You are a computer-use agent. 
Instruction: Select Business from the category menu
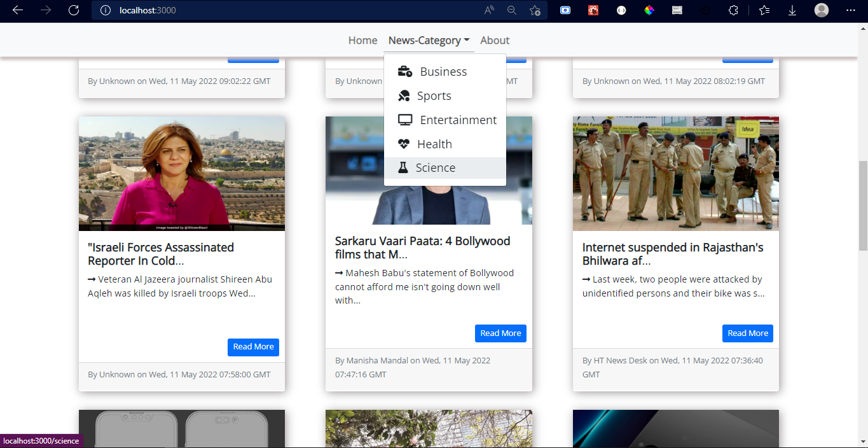445,72
